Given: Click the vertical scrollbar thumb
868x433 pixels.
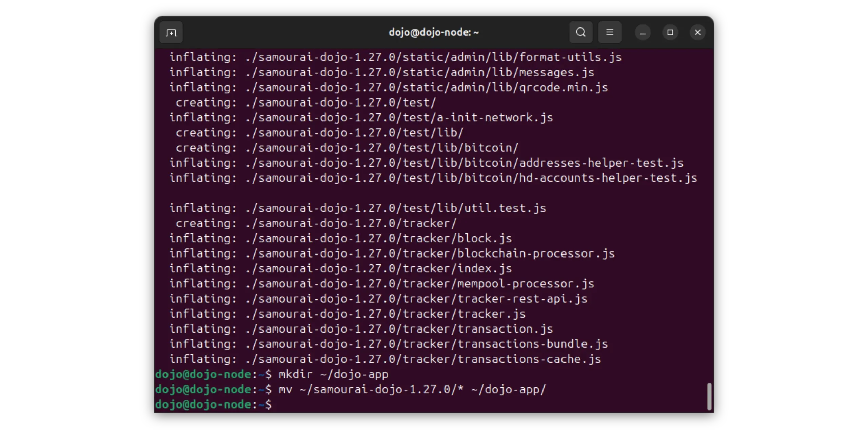Looking at the screenshot, I should pos(709,396).
